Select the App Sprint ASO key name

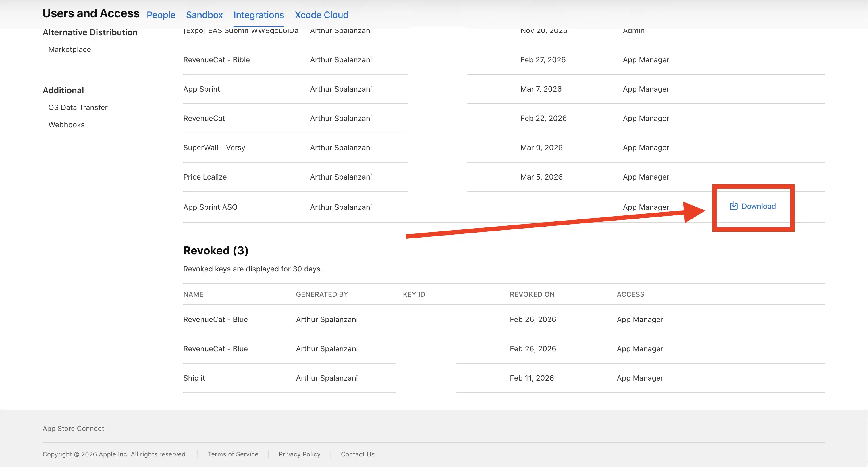pos(210,207)
